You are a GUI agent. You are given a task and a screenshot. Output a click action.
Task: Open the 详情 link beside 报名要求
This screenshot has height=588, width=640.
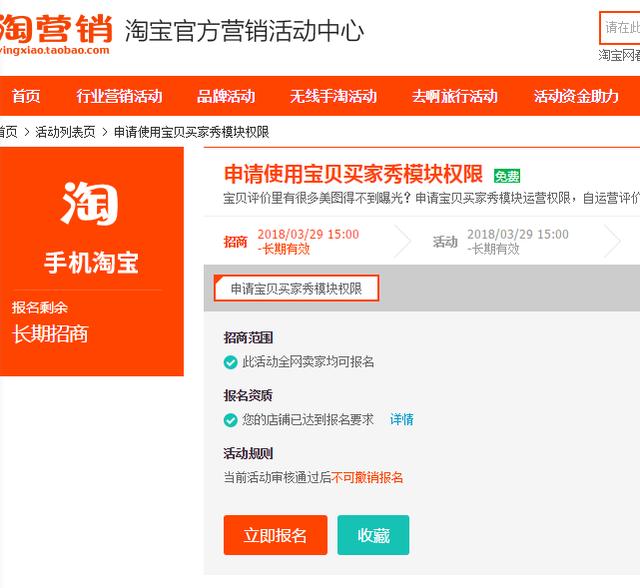402,419
